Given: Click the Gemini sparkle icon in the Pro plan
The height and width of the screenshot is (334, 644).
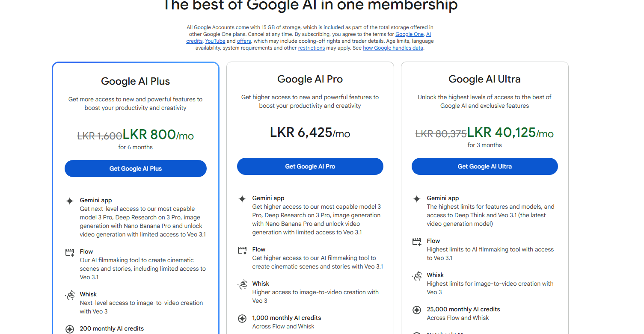Looking at the screenshot, I should (242, 198).
